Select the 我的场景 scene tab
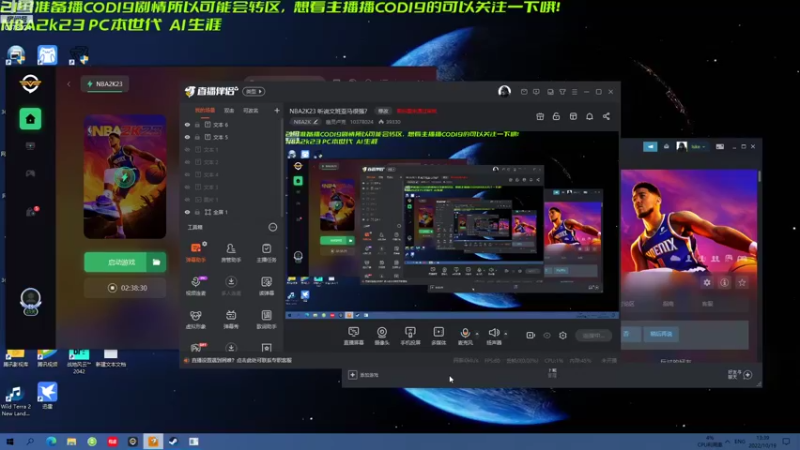 (205, 110)
